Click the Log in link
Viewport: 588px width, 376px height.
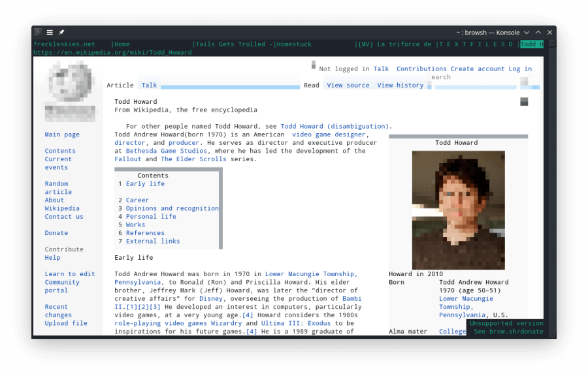point(520,69)
